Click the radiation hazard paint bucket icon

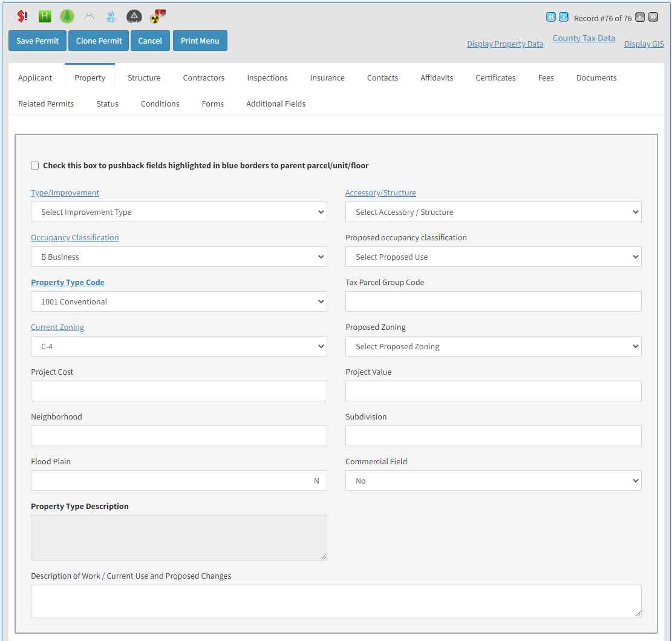coord(158,16)
